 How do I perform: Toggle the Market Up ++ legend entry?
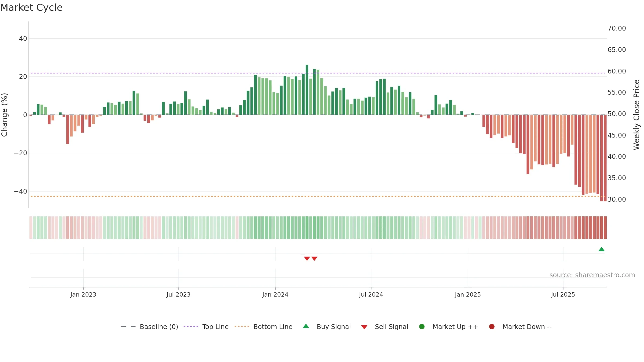click(x=449, y=327)
